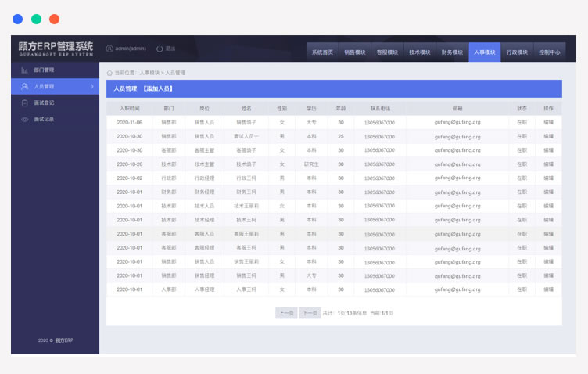Edit the 客服经理 employee row

tap(548, 248)
